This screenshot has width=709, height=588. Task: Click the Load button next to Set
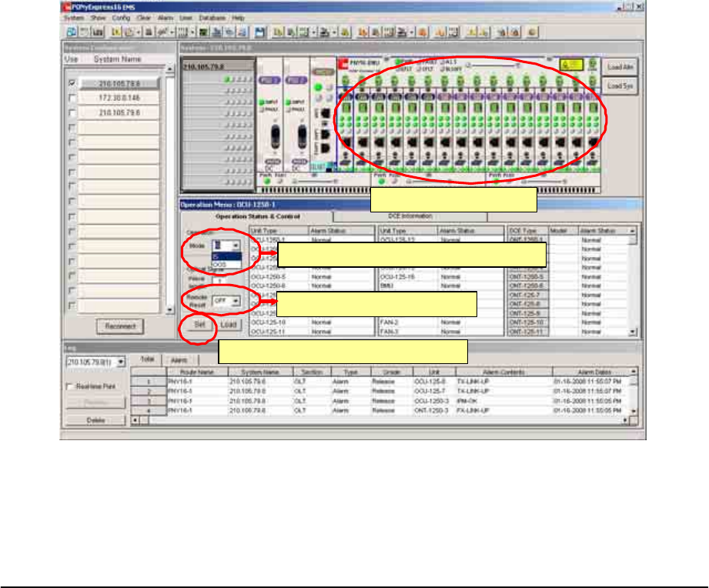coord(229,325)
